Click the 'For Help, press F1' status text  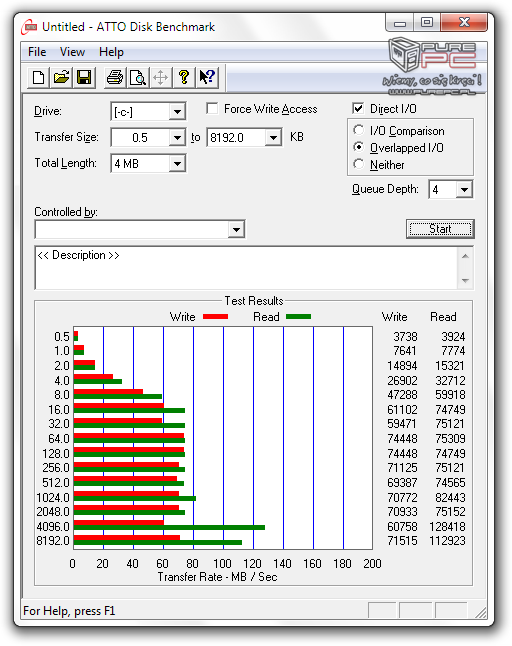pos(69,611)
